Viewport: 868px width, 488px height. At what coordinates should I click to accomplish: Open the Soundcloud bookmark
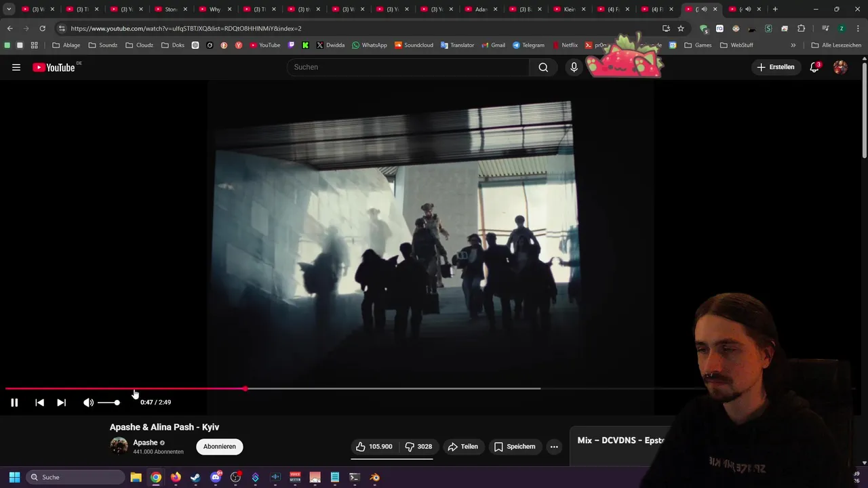click(x=414, y=45)
